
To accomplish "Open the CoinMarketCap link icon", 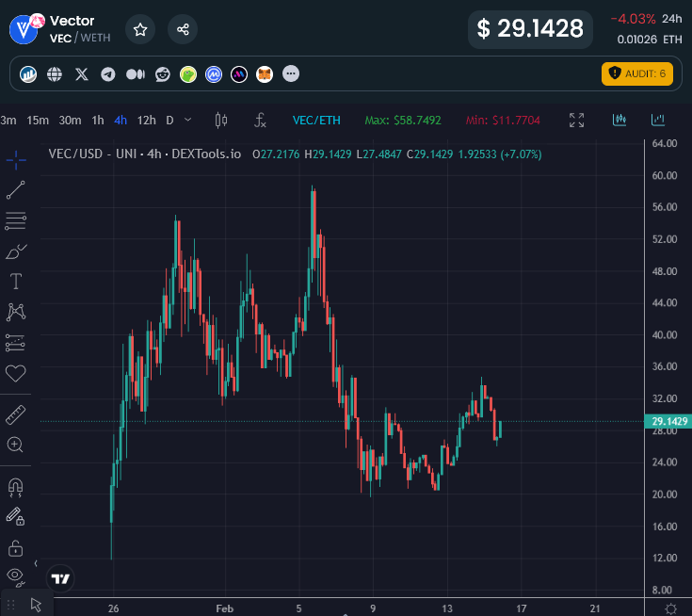I will [214, 74].
